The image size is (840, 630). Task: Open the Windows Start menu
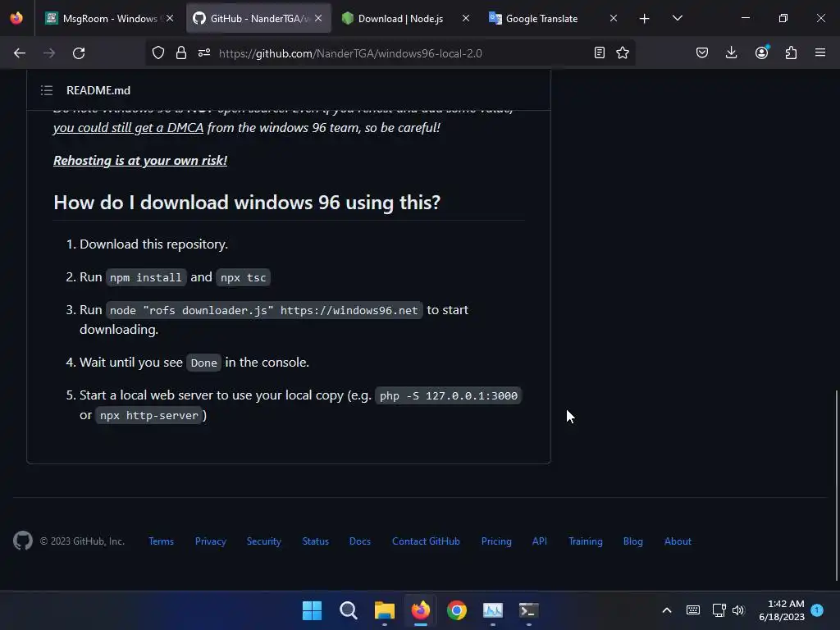[x=313, y=610]
